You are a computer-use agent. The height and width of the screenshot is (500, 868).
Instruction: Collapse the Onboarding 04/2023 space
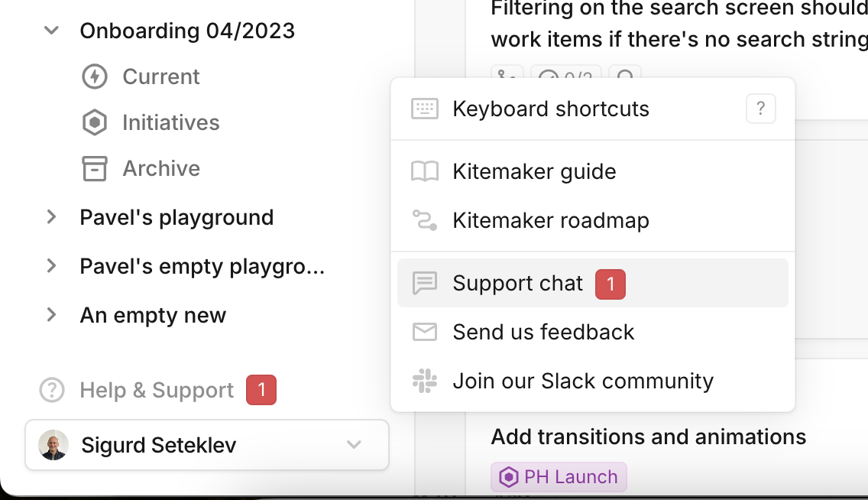pos(51,31)
